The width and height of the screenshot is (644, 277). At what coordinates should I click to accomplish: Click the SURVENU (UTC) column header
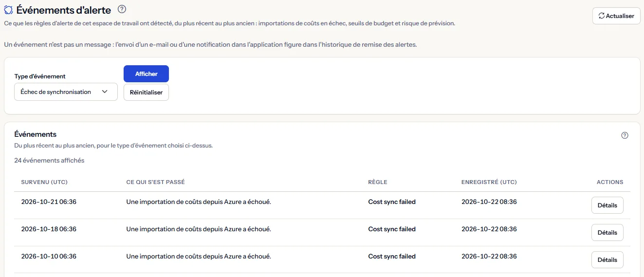click(x=44, y=182)
